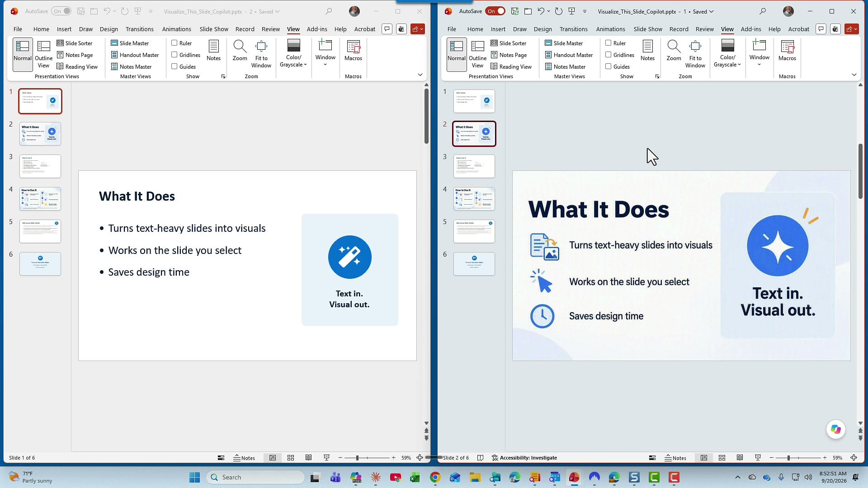Select slide 6 thumbnail in right window
Viewport: 868px width, 488px height.
[474, 264]
